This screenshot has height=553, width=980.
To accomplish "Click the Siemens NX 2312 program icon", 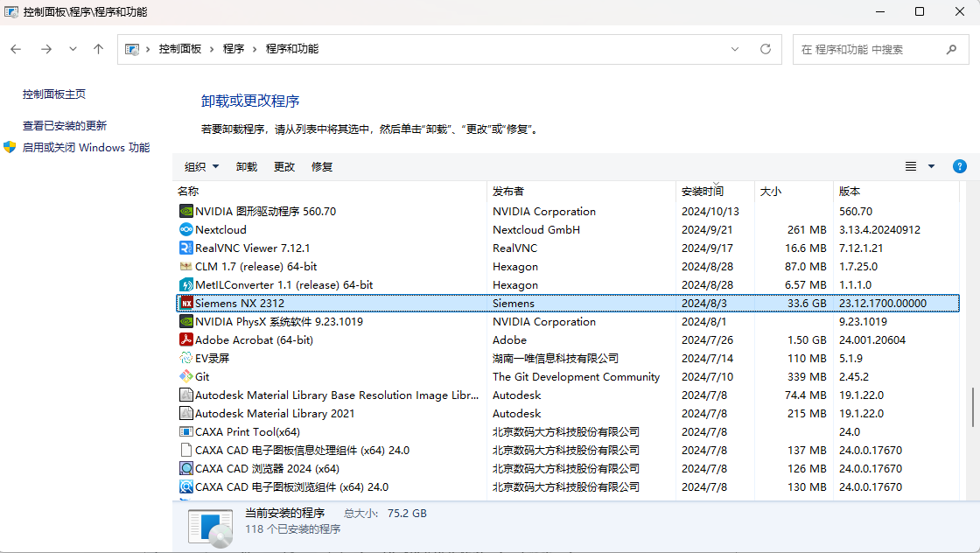I will click(186, 303).
